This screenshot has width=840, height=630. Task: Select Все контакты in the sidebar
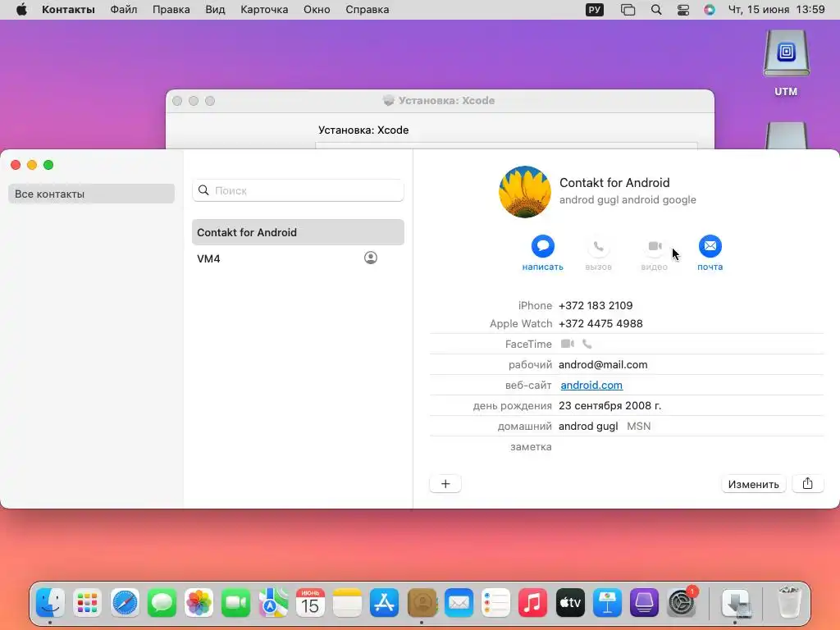(91, 194)
